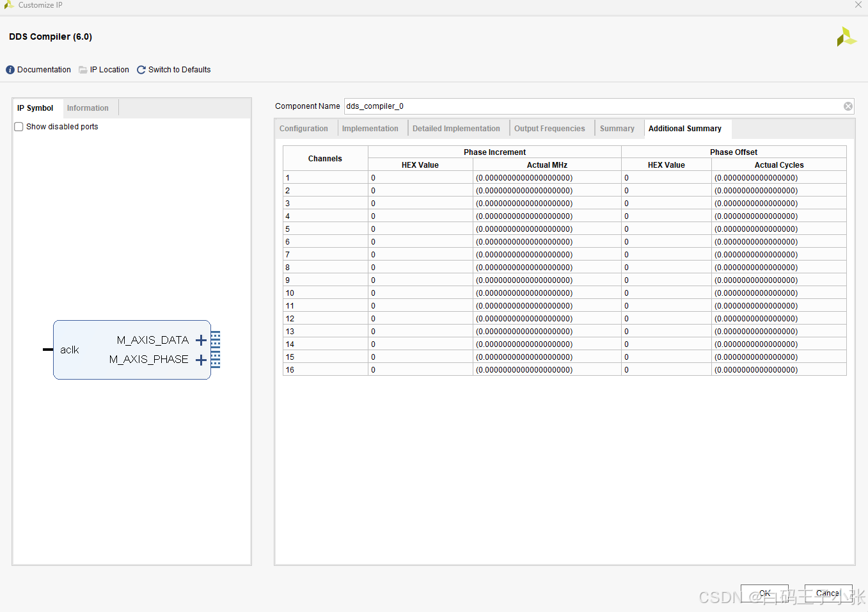Close the Customize IP window
868x612 pixels.
pyautogui.click(x=858, y=4)
